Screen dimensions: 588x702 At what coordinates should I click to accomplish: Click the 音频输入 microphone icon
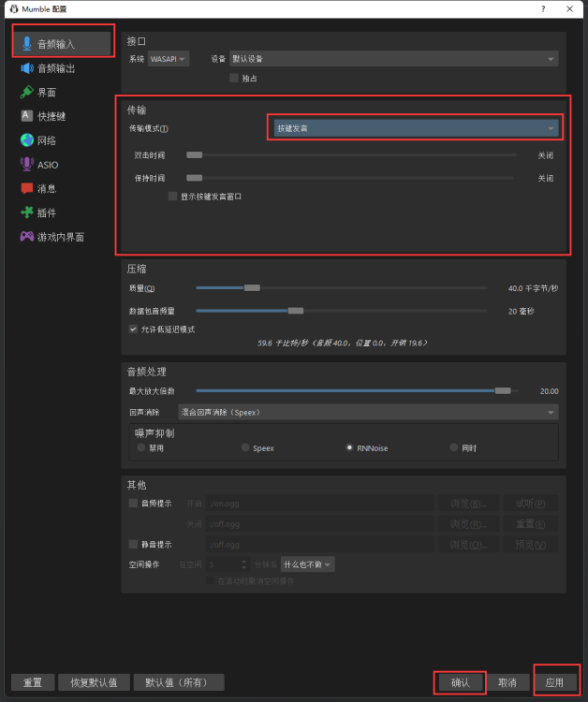pyautogui.click(x=27, y=44)
